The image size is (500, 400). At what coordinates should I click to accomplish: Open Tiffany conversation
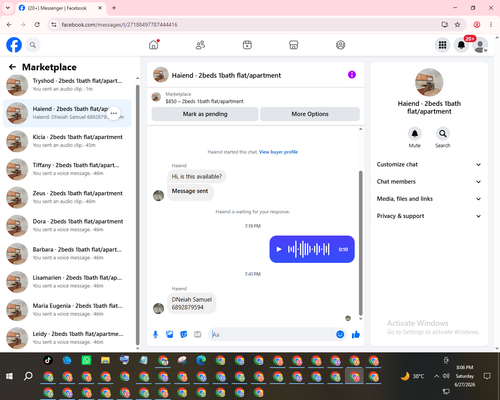67,169
